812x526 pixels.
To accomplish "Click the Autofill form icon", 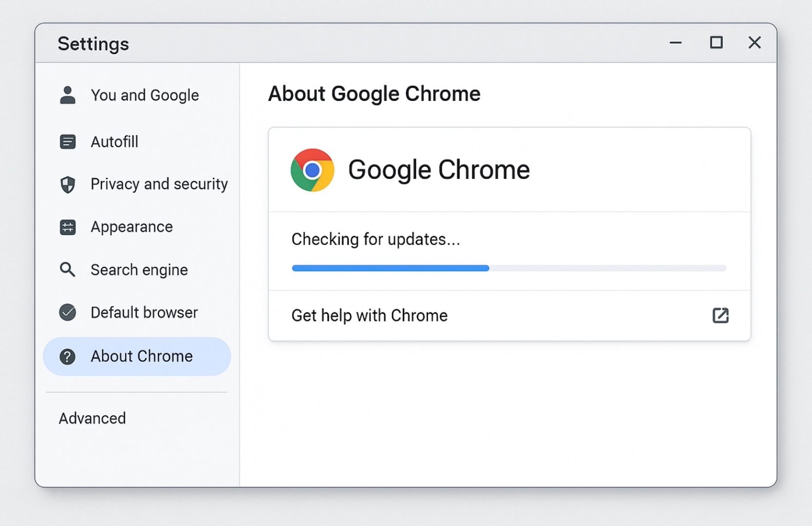I will point(68,142).
